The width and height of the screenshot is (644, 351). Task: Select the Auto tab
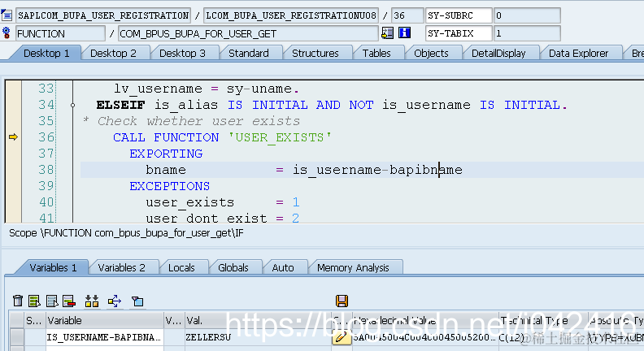coord(283,267)
